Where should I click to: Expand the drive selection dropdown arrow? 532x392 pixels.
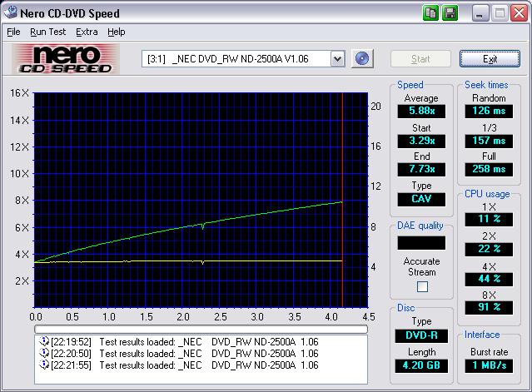coord(337,59)
